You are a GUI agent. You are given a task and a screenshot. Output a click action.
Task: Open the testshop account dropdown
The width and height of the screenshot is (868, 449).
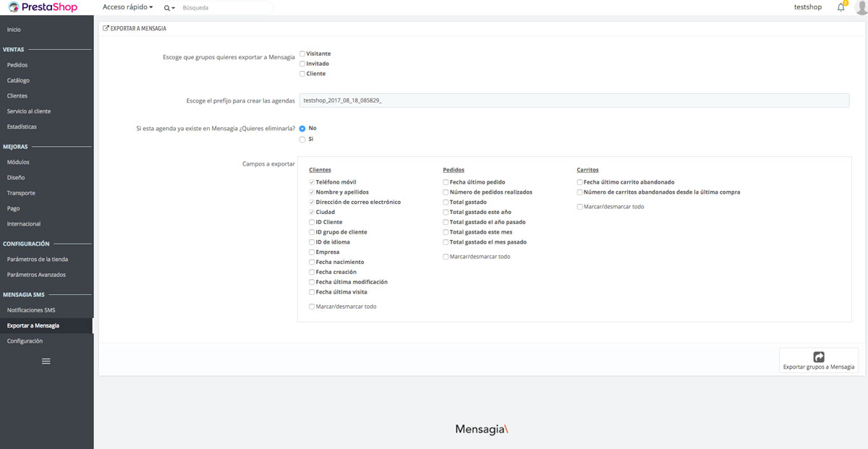[807, 7]
